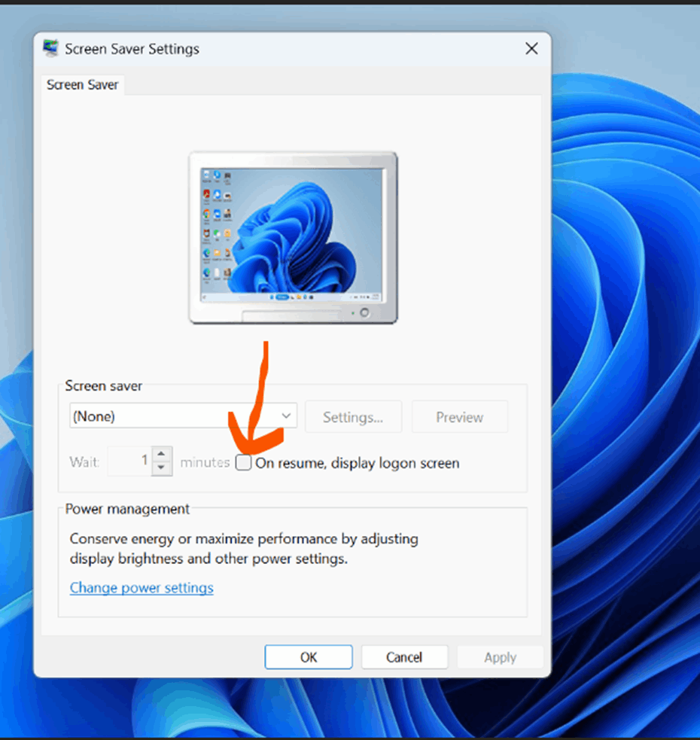The width and height of the screenshot is (700, 740).
Task: Click the Power management group label
Action: click(x=127, y=509)
